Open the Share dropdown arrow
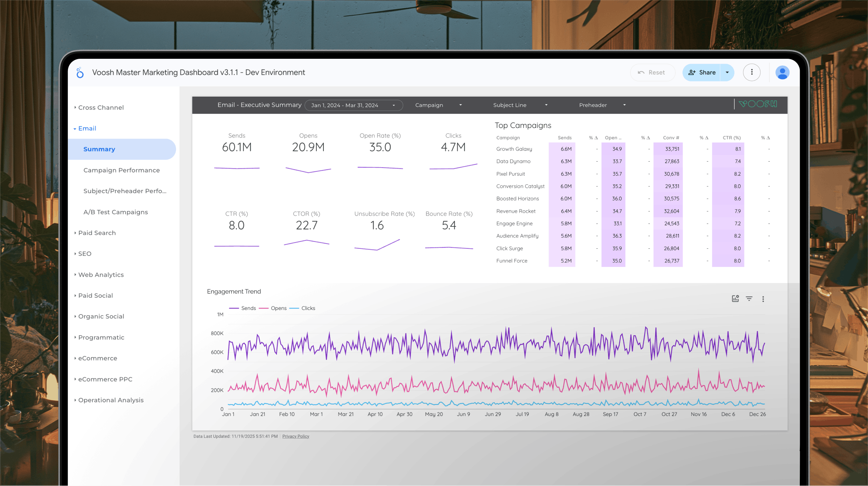The height and width of the screenshot is (486, 868). coord(727,72)
